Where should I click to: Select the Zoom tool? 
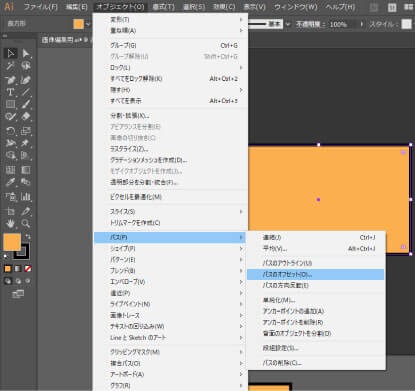[26, 223]
